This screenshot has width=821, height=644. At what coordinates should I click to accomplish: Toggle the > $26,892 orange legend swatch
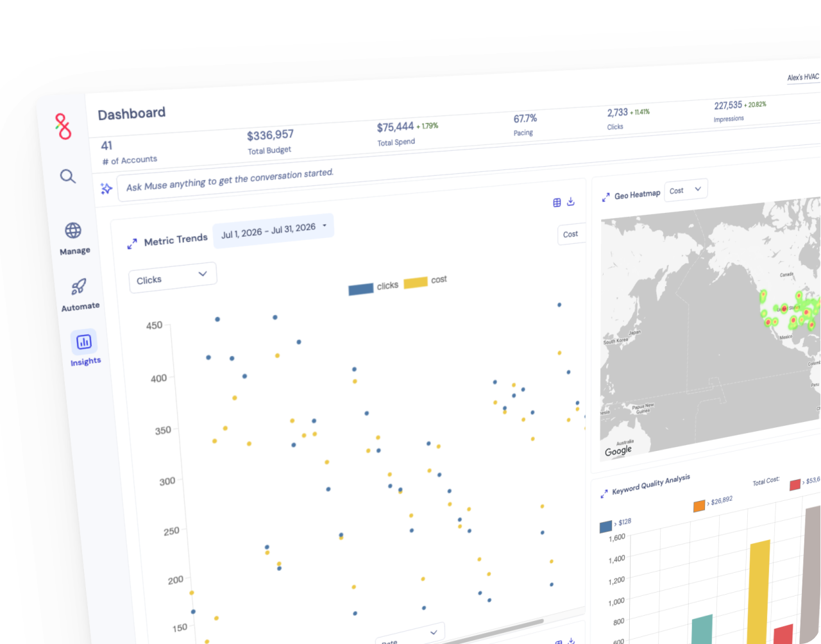(x=699, y=506)
